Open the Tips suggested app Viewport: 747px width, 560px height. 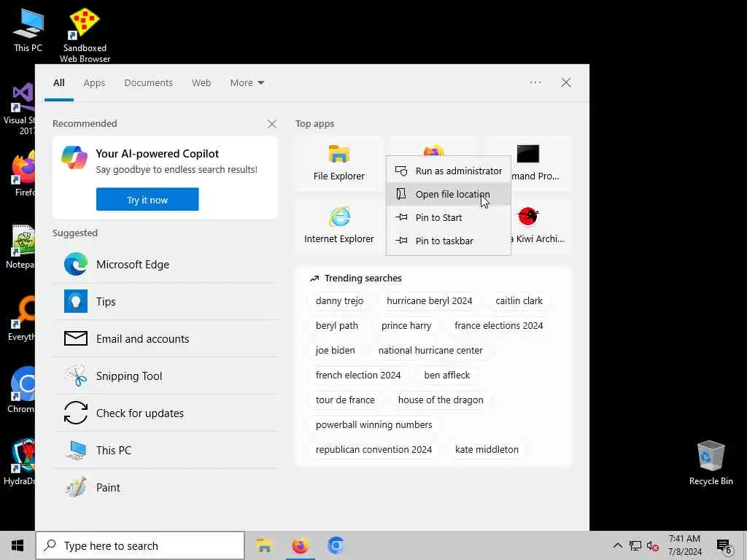pyautogui.click(x=166, y=301)
